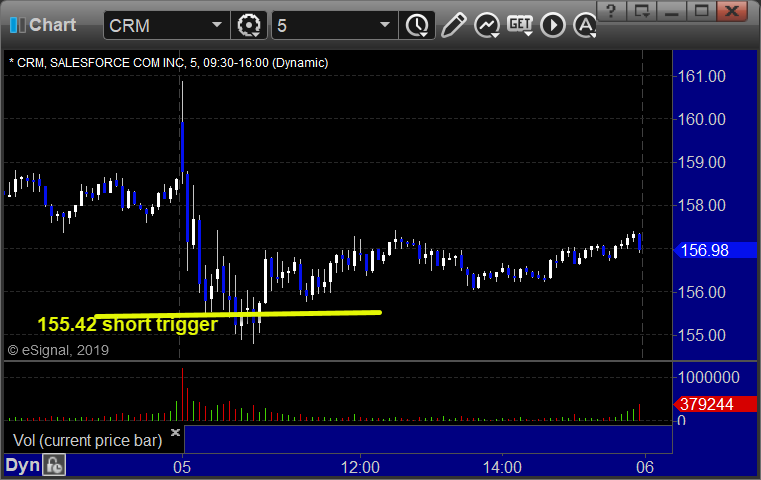Open the studies indicator icon
Image resolution: width=761 pixels, height=480 pixels.
click(x=487, y=25)
